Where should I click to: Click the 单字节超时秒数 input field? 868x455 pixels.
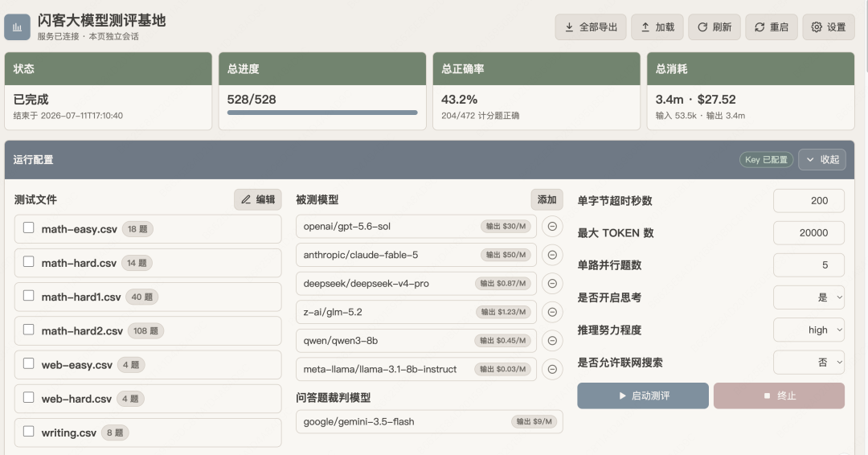click(x=809, y=200)
